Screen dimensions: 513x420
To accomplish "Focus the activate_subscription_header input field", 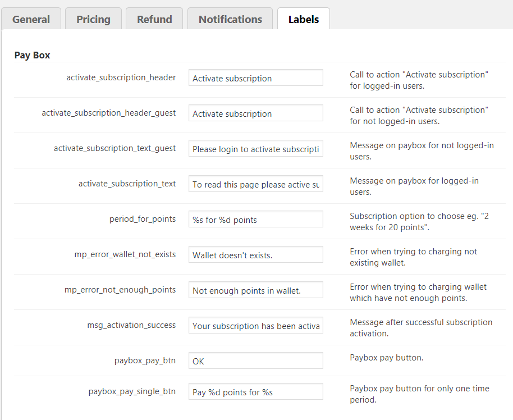I will click(x=255, y=78).
